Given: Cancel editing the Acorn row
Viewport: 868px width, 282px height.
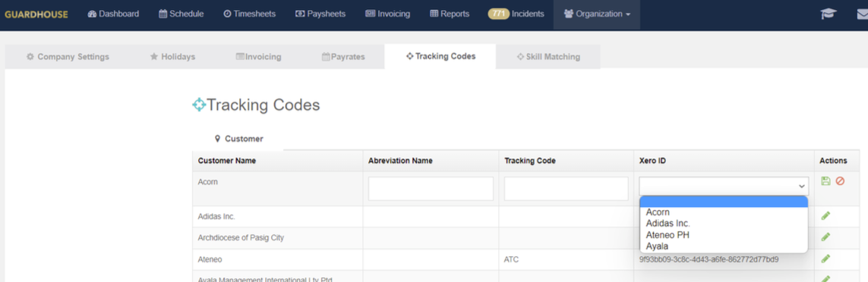Looking at the screenshot, I should click(841, 181).
